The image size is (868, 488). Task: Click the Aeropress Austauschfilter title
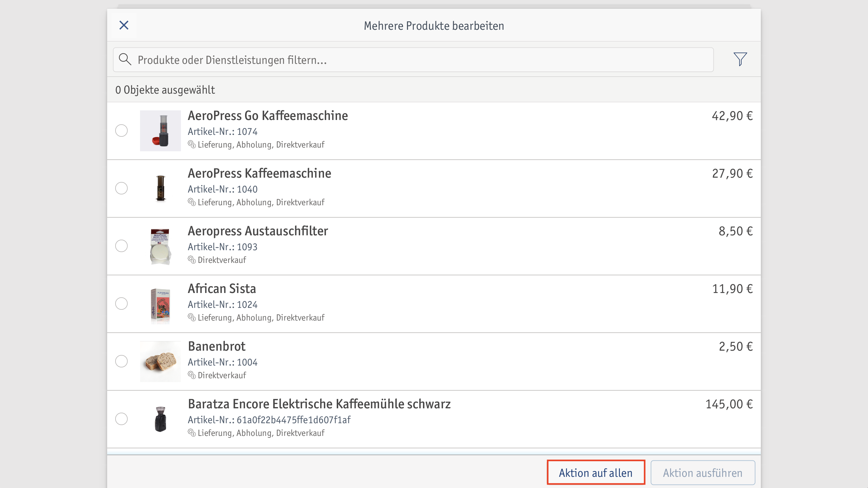[258, 231]
